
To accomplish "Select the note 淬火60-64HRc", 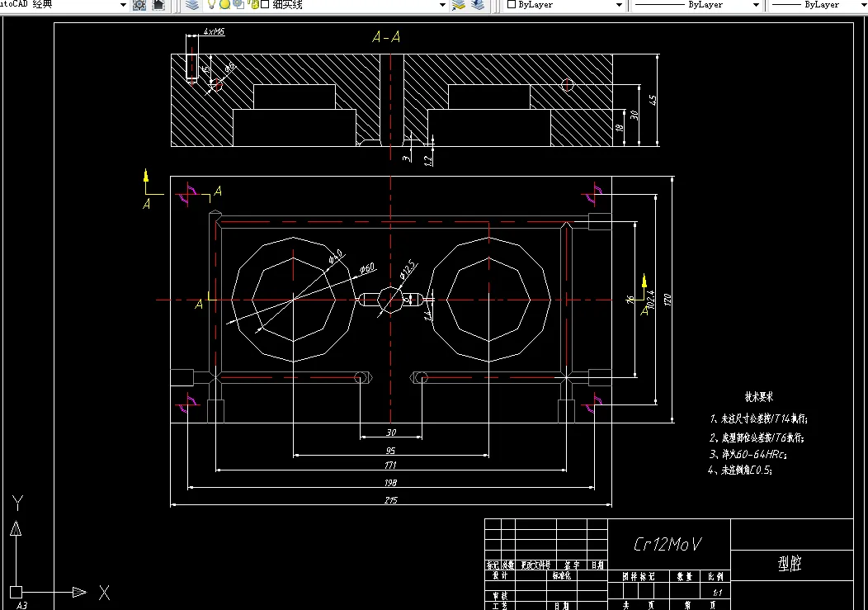I will click(748, 454).
